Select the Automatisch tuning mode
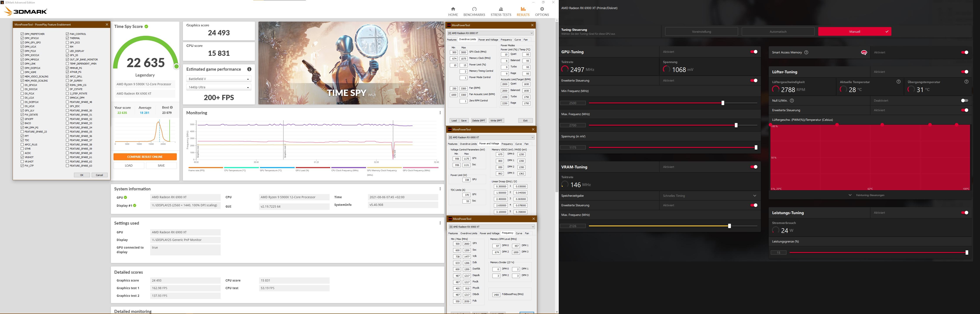Screen dimensions: 980x314 [778, 32]
